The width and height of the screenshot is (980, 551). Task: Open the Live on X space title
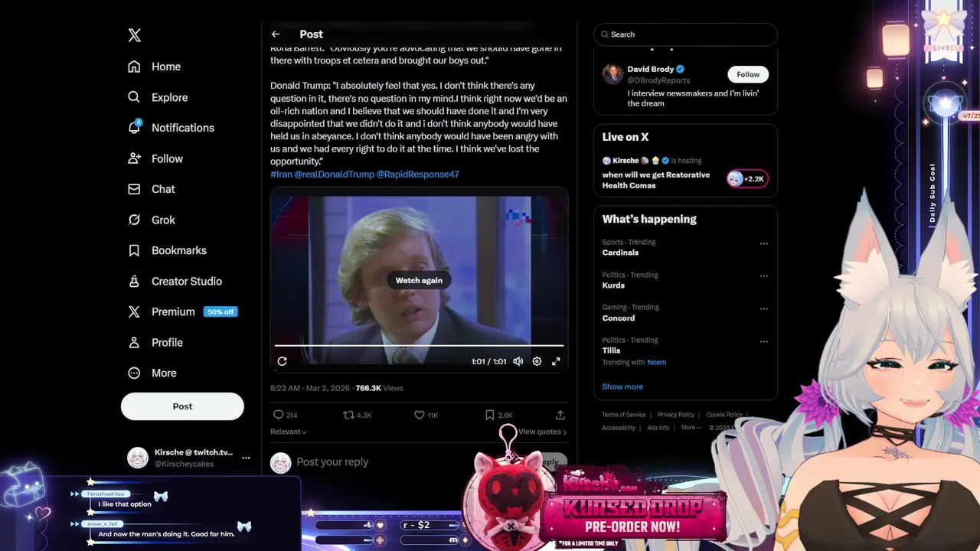656,180
